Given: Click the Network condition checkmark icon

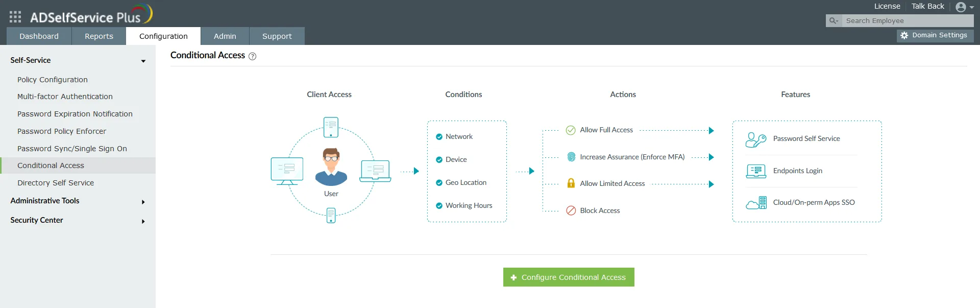Looking at the screenshot, I should [x=439, y=137].
